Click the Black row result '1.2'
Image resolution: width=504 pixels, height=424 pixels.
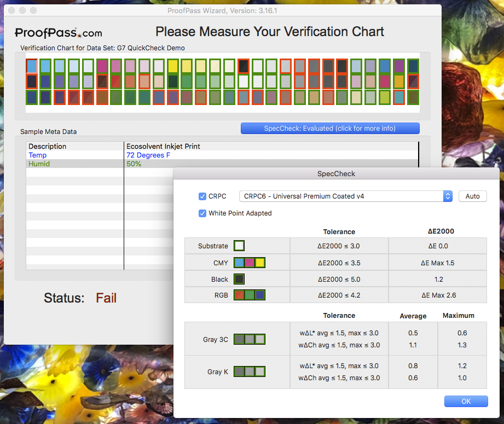(438, 280)
